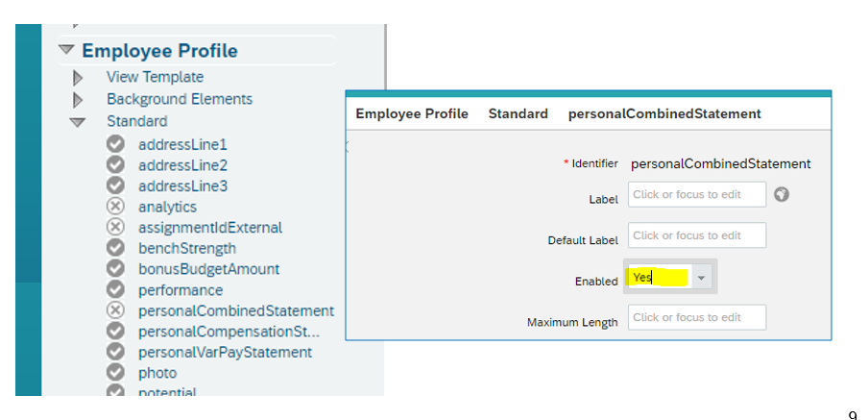Screen dimensions: 868x420
Task: Collapse the Employee Profile section
Action: [66, 50]
